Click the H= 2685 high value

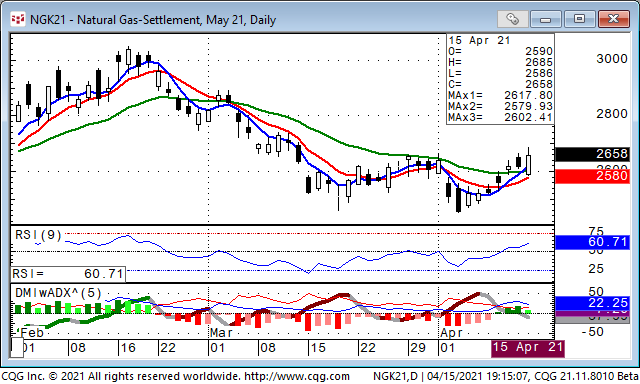coord(500,62)
